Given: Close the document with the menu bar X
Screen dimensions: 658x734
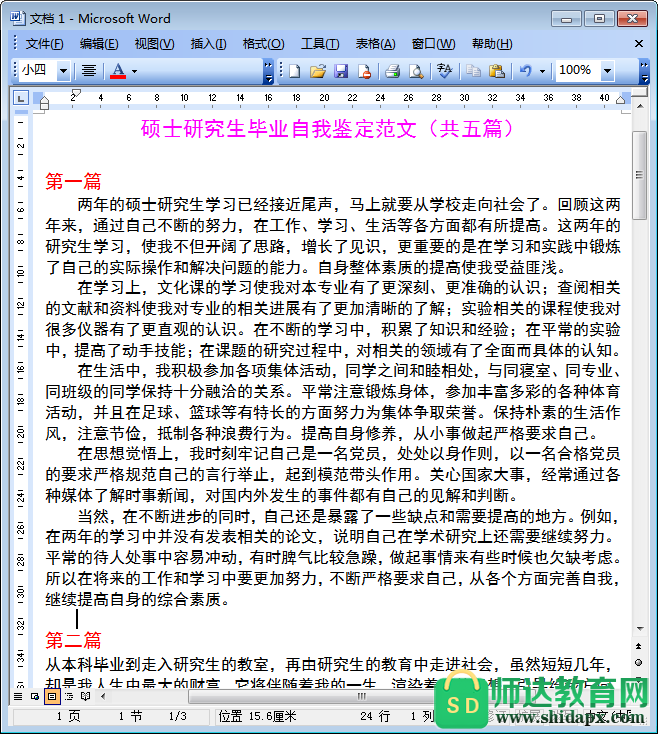Looking at the screenshot, I should coord(639,44).
